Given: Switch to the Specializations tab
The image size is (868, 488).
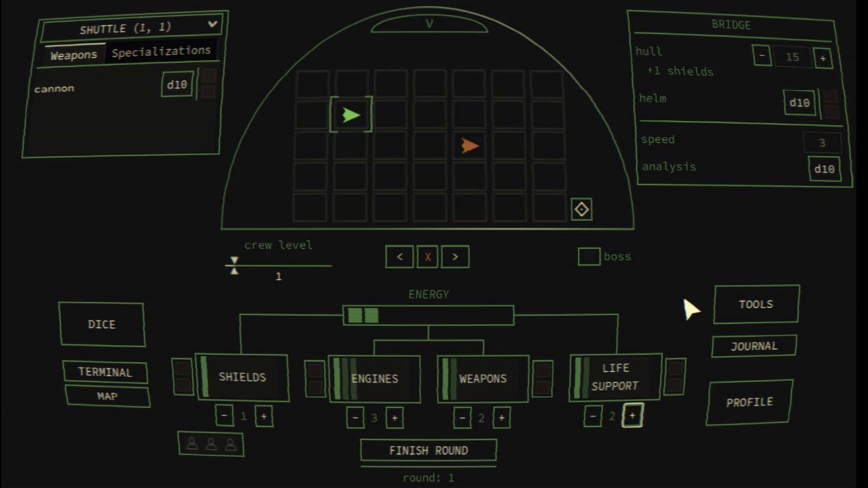Looking at the screenshot, I should point(161,51).
